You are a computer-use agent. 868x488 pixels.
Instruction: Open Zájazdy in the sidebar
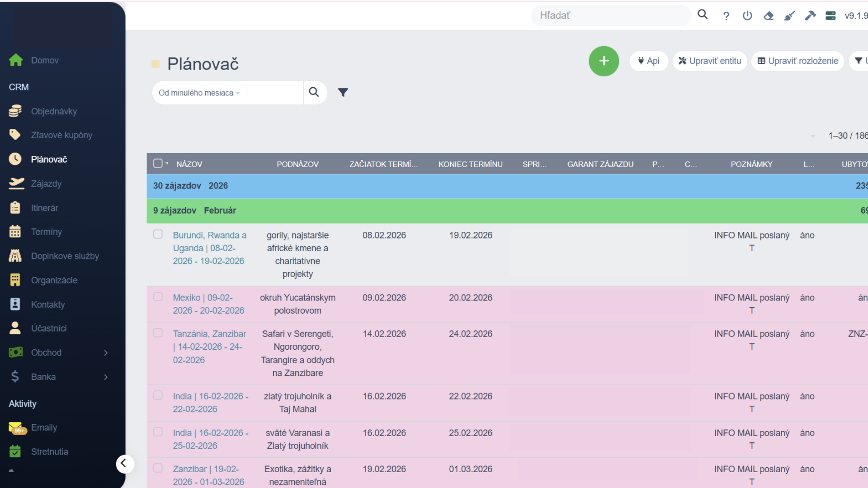pyautogui.click(x=46, y=183)
